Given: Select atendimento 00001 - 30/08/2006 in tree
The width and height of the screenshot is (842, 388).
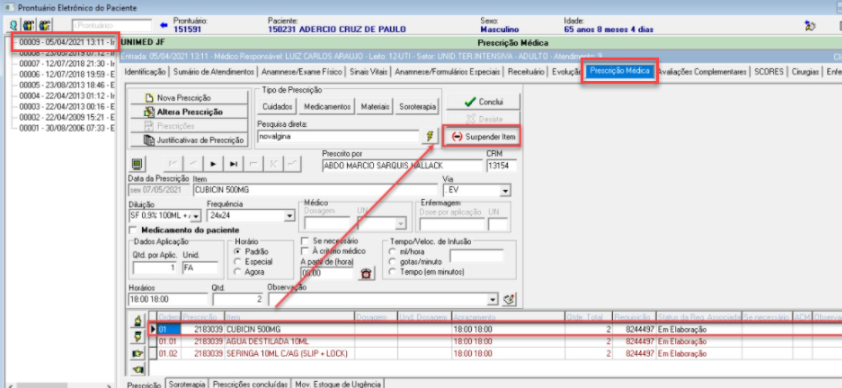Looking at the screenshot, I should [x=67, y=128].
